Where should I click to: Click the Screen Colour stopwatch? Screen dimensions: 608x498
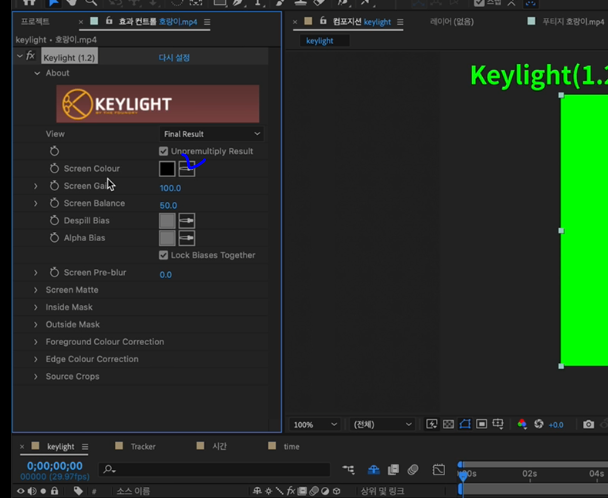54,168
